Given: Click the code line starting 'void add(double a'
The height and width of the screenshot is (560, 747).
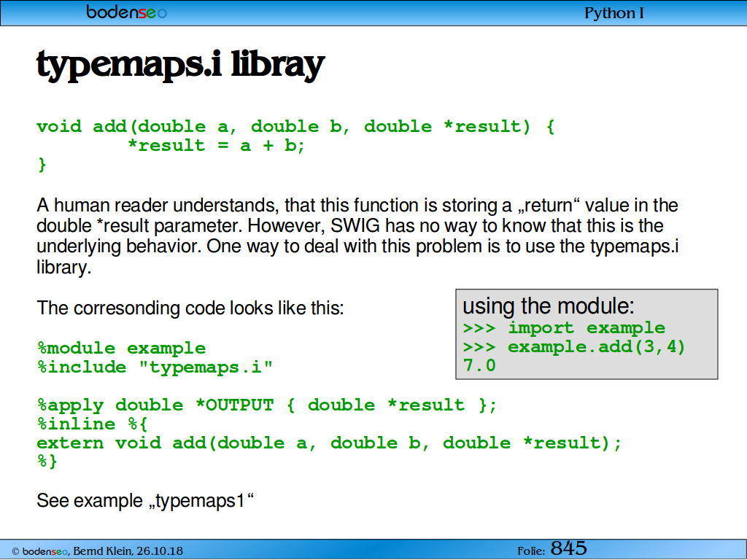Looking at the screenshot, I should 295,127.
